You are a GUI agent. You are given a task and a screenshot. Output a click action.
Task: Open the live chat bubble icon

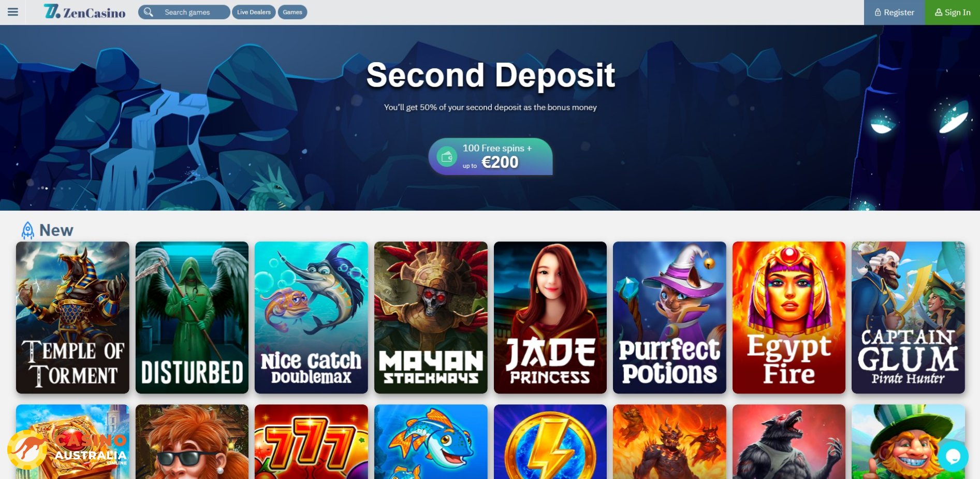click(x=953, y=456)
